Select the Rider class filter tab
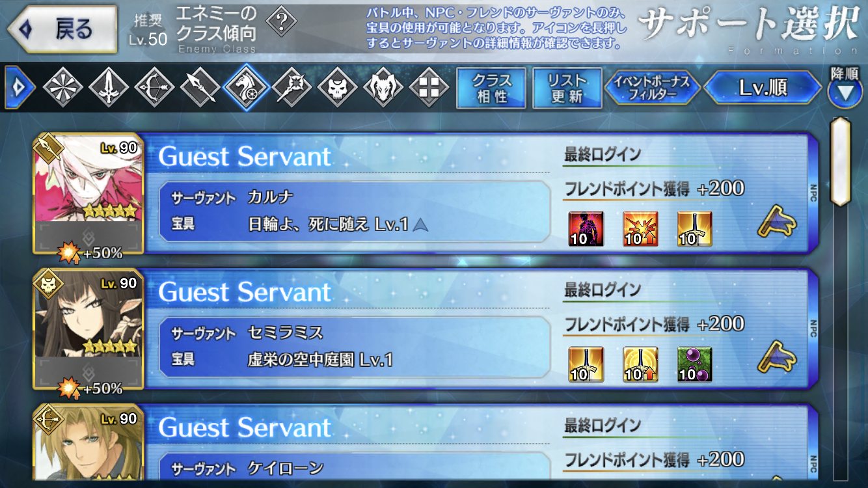 (x=246, y=87)
